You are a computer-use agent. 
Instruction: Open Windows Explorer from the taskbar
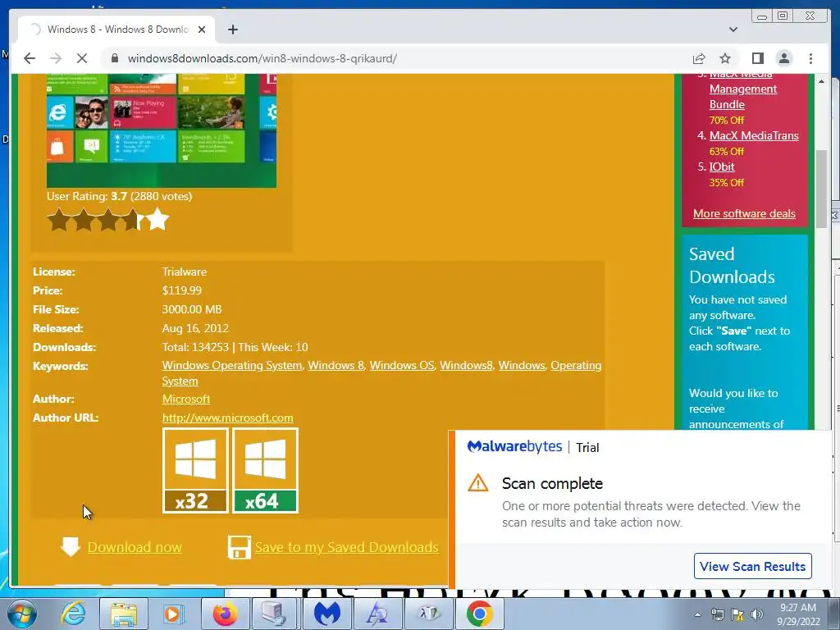tap(124, 614)
